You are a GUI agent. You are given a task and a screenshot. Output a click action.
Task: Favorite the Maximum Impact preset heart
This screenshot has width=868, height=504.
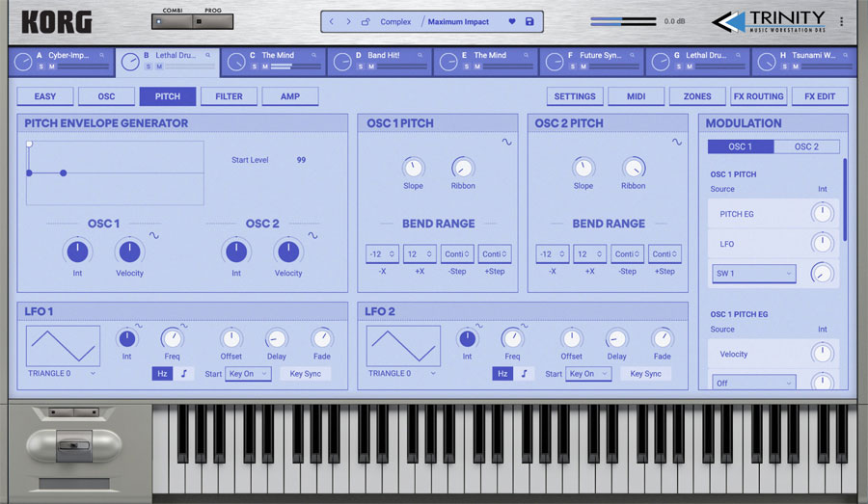pyautogui.click(x=512, y=21)
